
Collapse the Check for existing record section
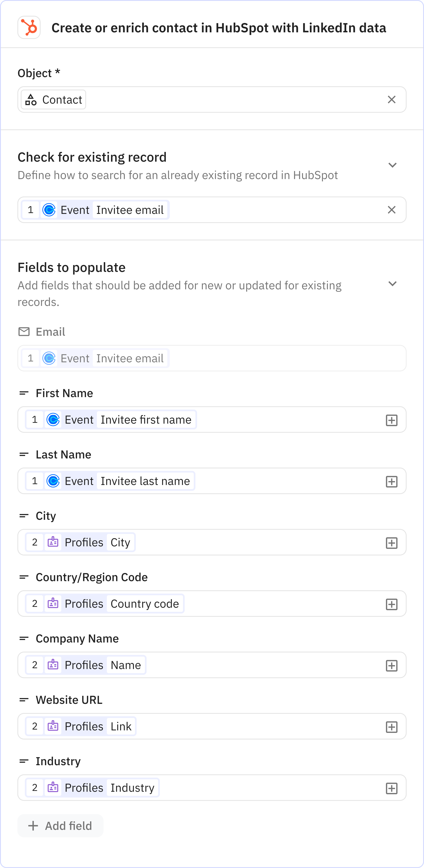point(392,165)
